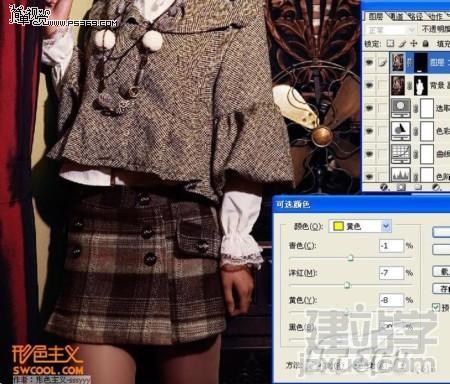The height and width of the screenshot is (384, 450).
Task: Toggle visibility of Curves layer
Action: click(x=369, y=154)
